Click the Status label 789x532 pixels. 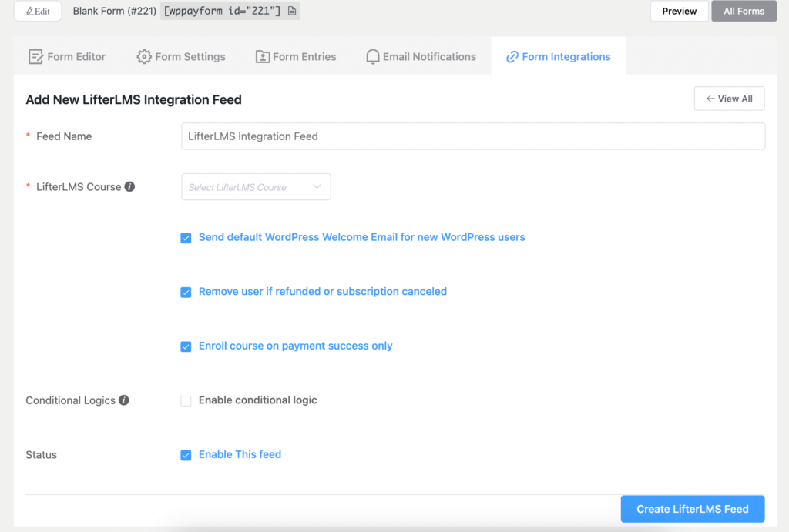42,454
